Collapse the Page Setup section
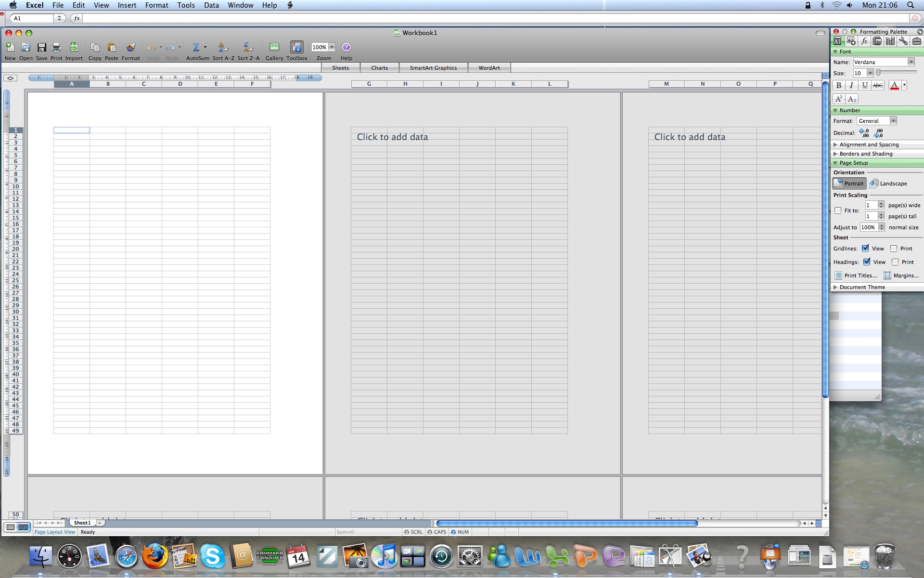Screen dimensions: 924x578 point(835,163)
